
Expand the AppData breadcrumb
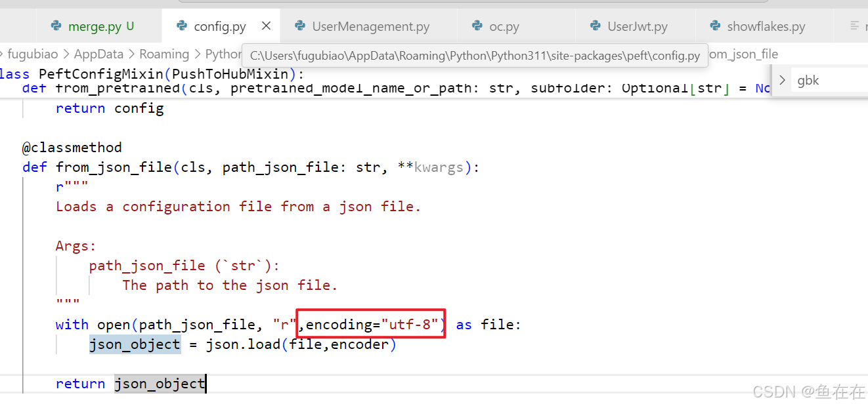(x=98, y=54)
